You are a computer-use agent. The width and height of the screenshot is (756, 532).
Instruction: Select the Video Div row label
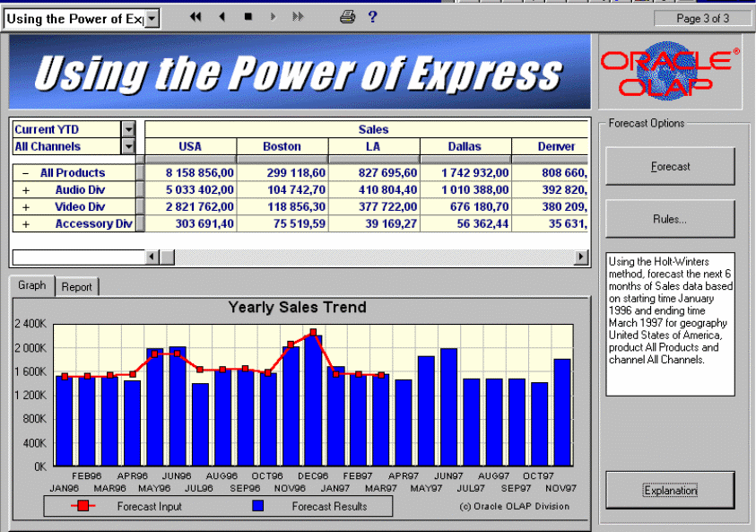pyautogui.click(x=80, y=206)
